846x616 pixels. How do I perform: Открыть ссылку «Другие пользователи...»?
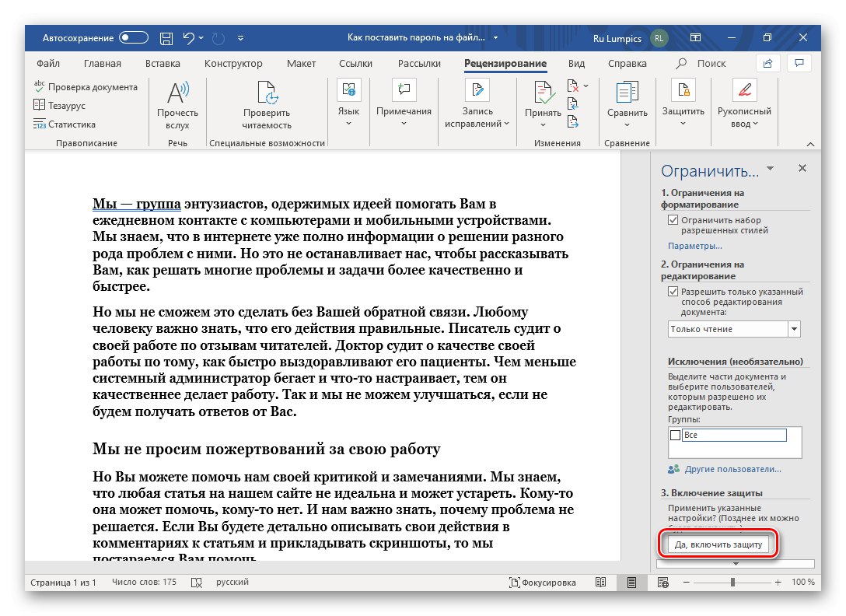point(732,469)
